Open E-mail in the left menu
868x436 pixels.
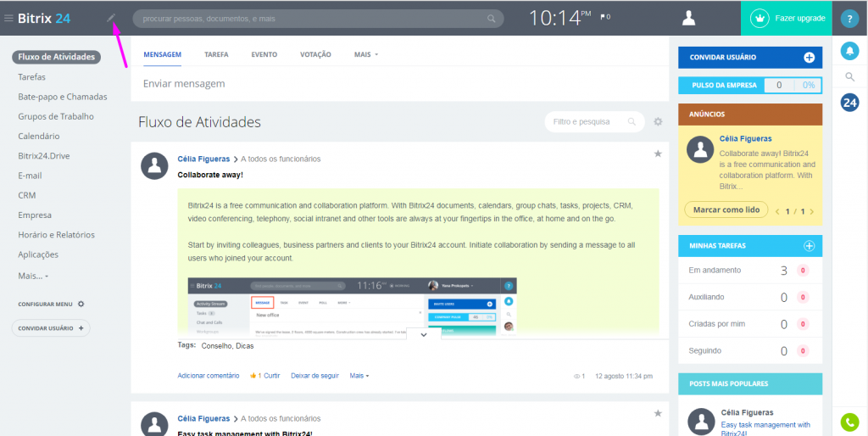[x=30, y=176]
